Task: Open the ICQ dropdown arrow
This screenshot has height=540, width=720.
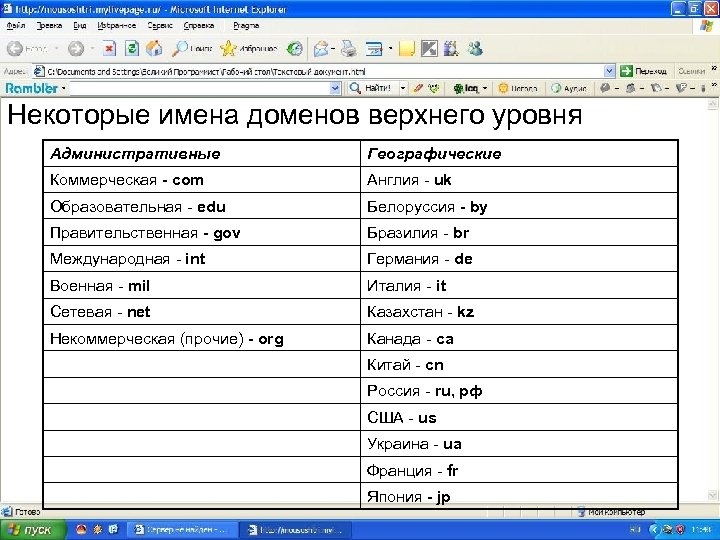Action: click(x=484, y=88)
